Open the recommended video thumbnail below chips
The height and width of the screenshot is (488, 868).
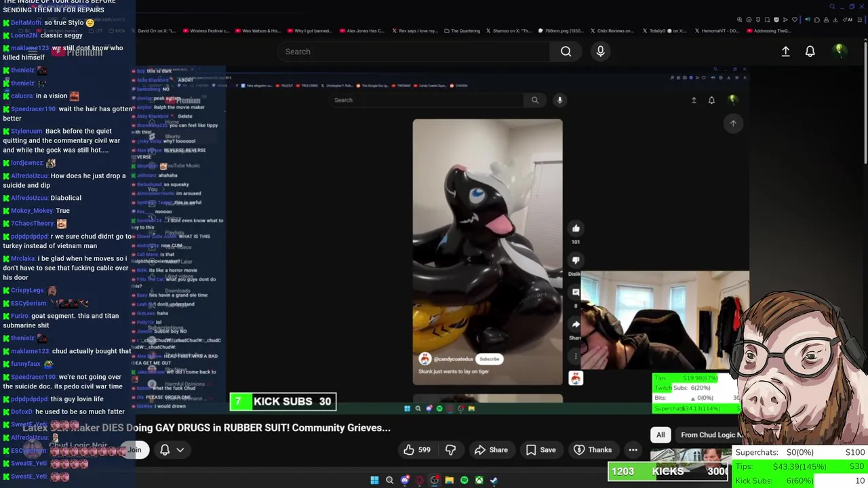tap(690, 457)
